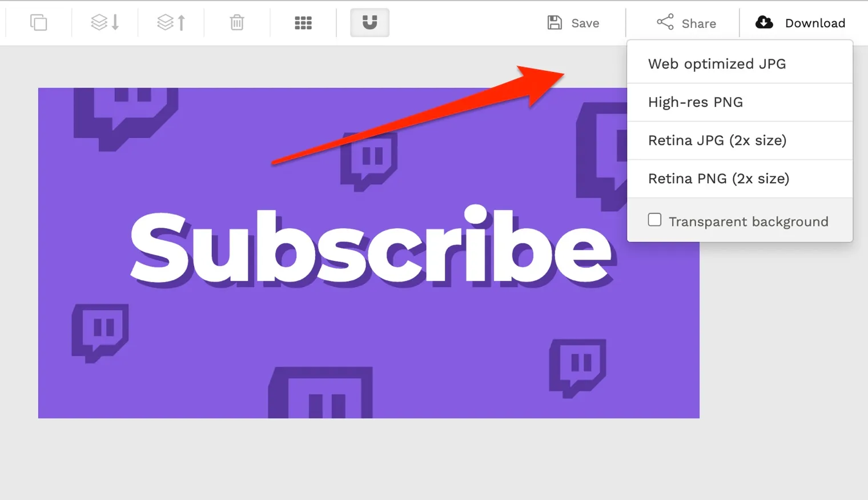The image size is (868, 500).
Task: Select the Subscribe text on canvas
Action: pyautogui.click(x=372, y=245)
